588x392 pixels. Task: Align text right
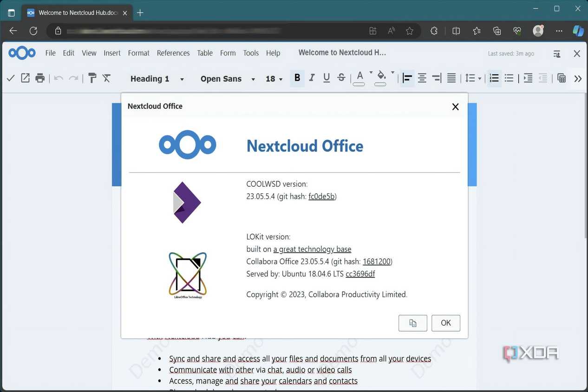click(x=437, y=78)
